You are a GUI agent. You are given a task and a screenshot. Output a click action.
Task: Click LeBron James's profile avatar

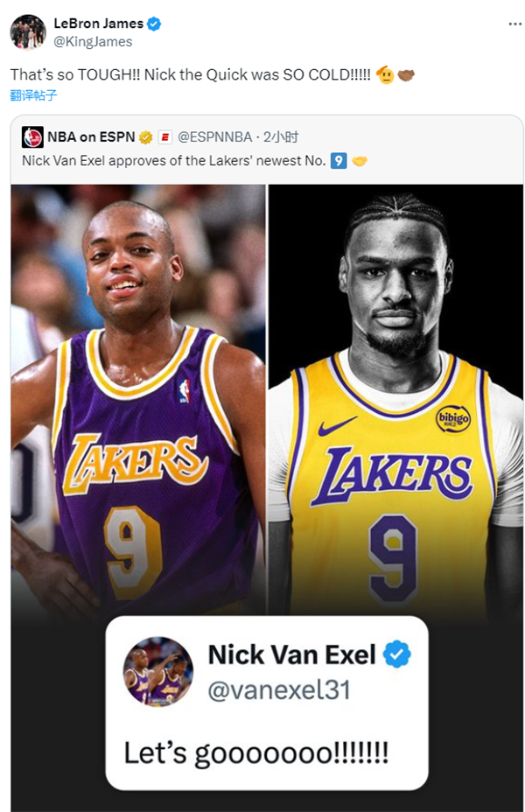click(x=28, y=32)
